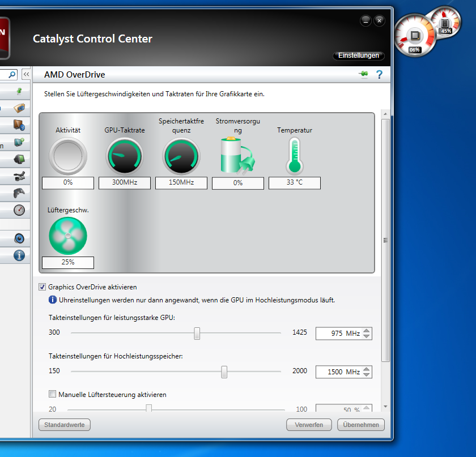
Task: Click the 25% fan speed value
Action: pyautogui.click(x=68, y=263)
